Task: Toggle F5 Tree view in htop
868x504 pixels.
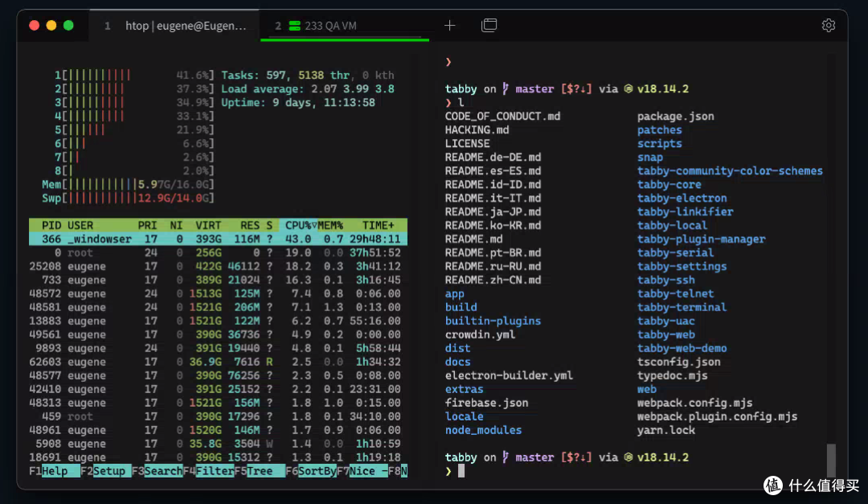Action: click(x=260, y=471)
